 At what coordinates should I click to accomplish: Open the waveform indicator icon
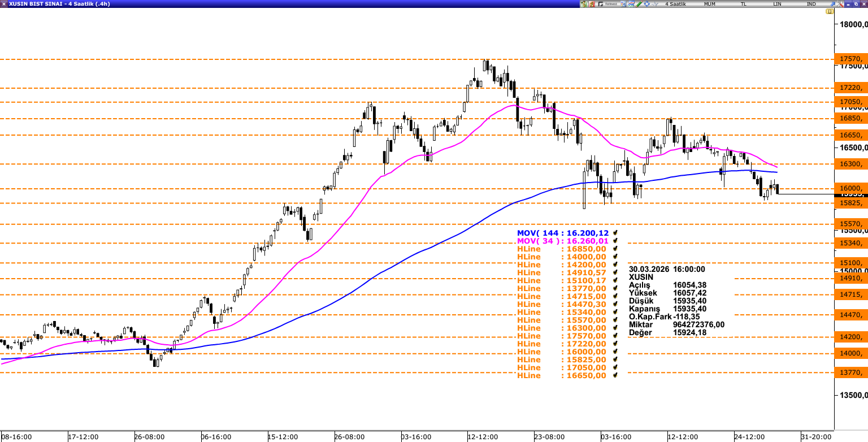[x=654, y=4]
